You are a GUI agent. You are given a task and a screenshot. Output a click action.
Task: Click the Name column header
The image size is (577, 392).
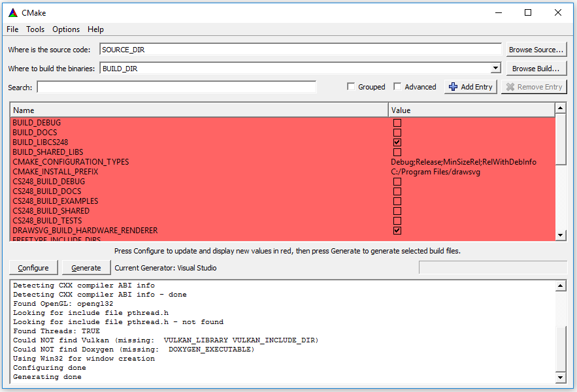pos(199,110)
